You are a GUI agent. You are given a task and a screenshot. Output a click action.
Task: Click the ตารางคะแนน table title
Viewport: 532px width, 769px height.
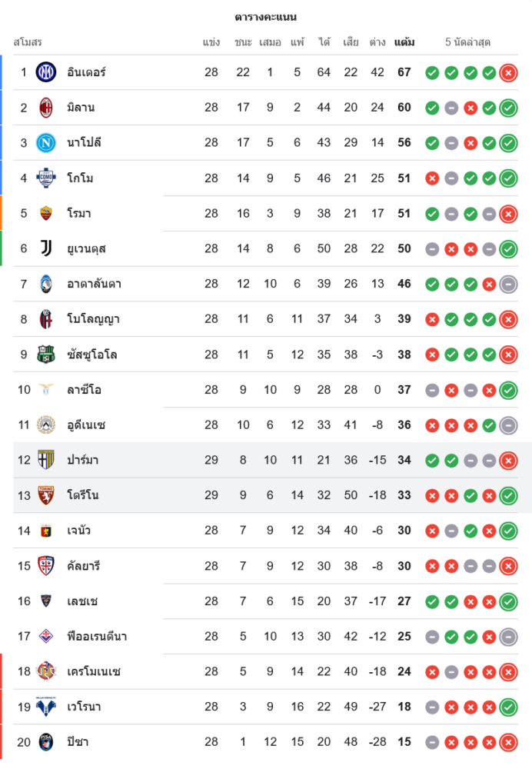pyautogui.click(x=266, y=17)
